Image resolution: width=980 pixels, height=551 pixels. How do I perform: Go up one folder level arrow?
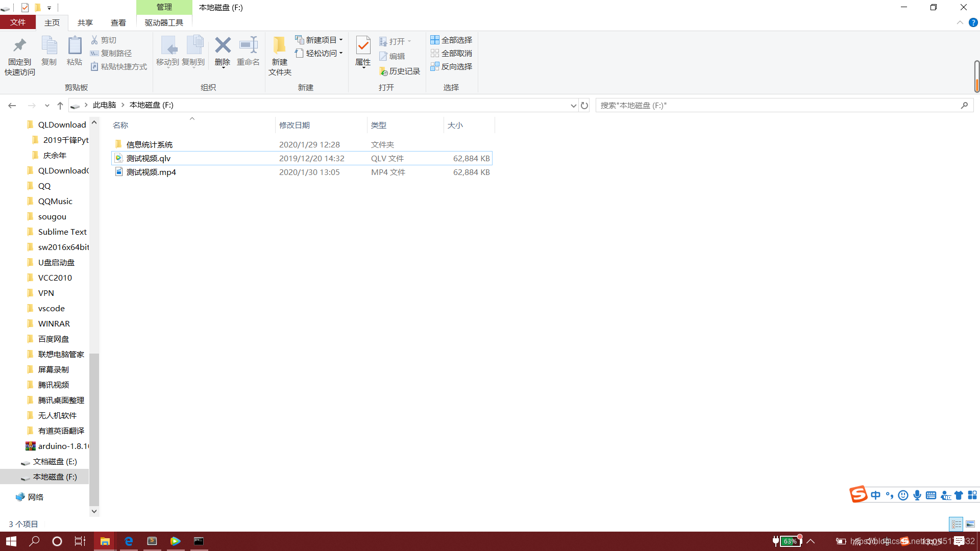tap(60, 105)
